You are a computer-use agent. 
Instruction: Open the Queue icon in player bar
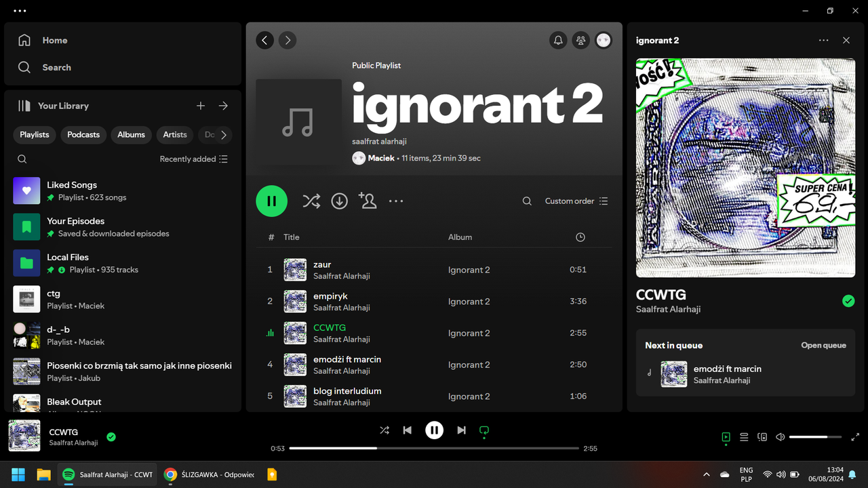coord(744,437)
